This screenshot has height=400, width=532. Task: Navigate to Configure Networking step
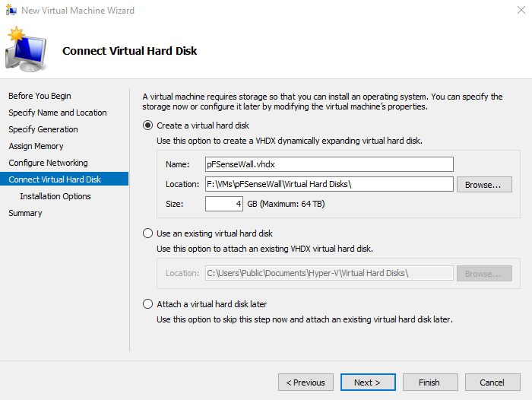click(48, 163)
